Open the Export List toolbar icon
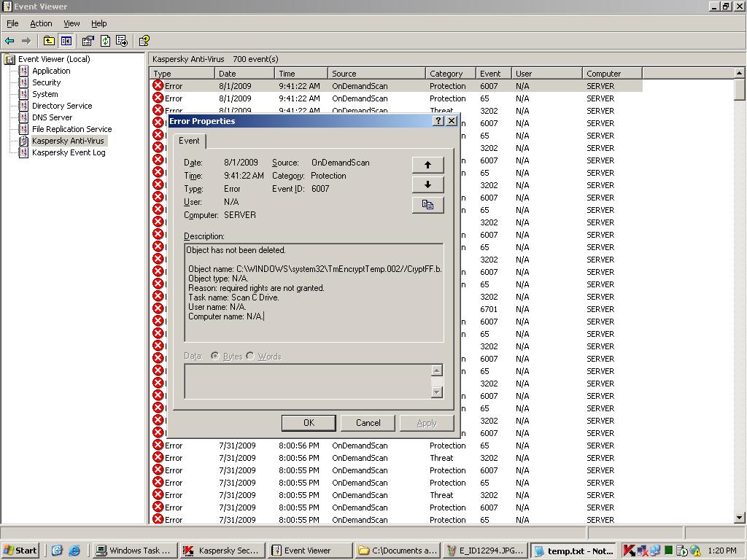 pos(121,42)
